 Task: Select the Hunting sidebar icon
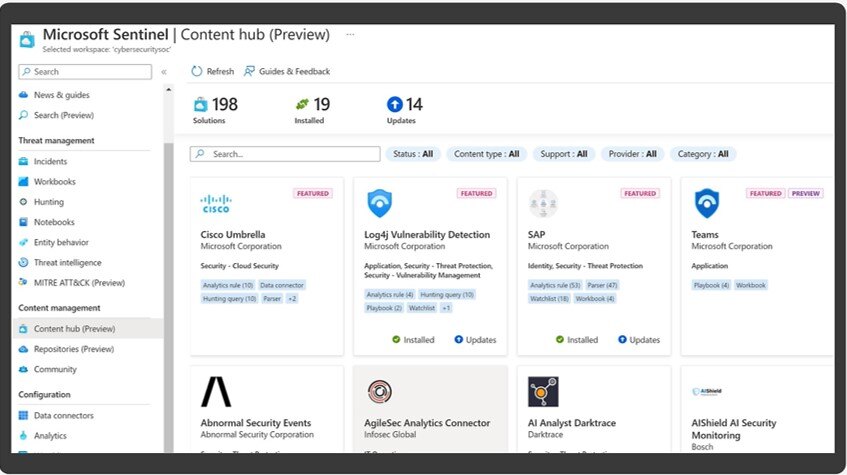tap(25, 202)
